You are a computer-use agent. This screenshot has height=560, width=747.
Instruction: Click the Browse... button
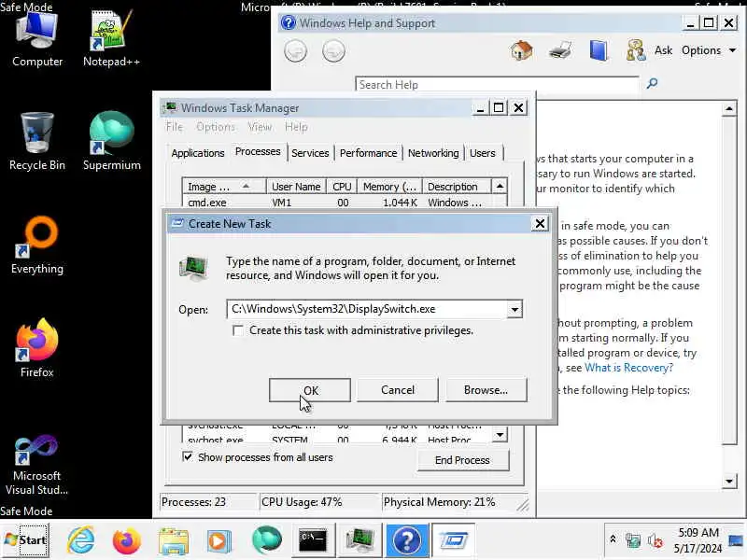[486, 390]
